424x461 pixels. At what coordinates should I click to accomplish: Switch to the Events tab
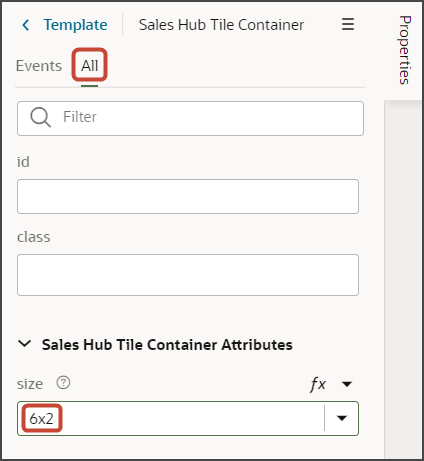click(39, 66)
